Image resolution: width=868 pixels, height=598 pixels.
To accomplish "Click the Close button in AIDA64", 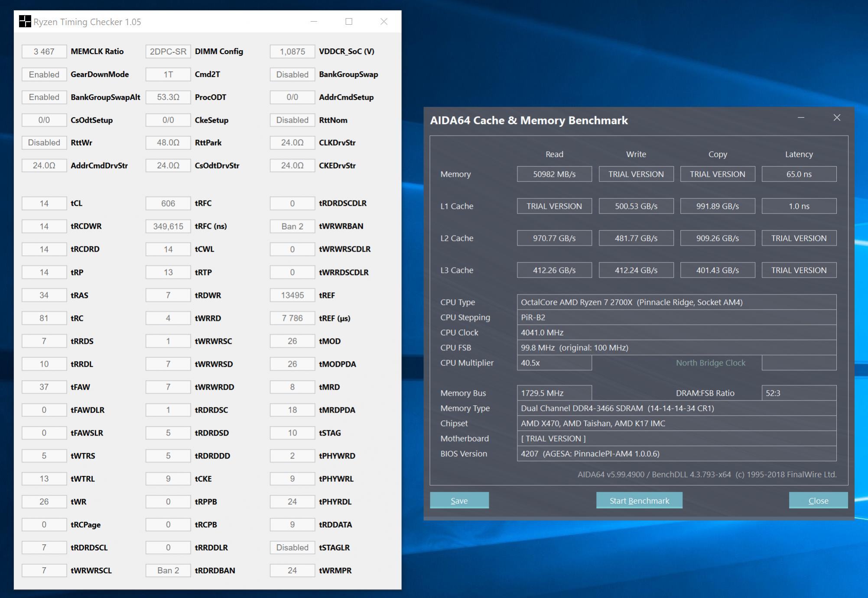I will (818, 501).
